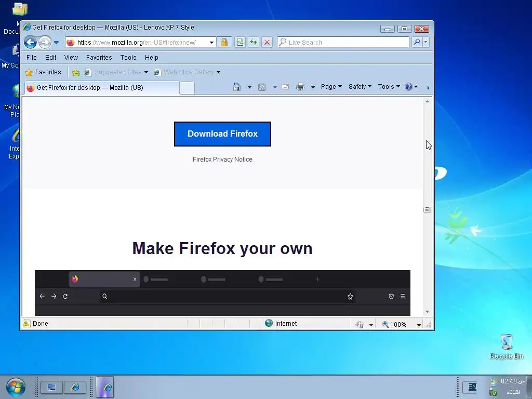This screenshot has height=399, width=532.
Task: Open Web Slice Gallery dropdown
Action: point(187,72)
